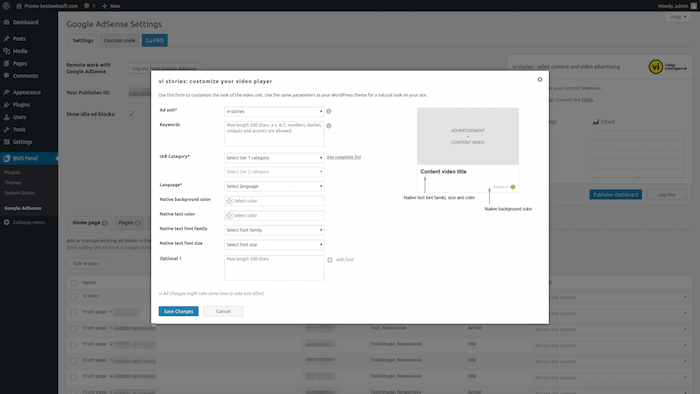Viewport: 700px width, 394px height.
Task: Click Save Changes button
Action: [x=179, y=311]
